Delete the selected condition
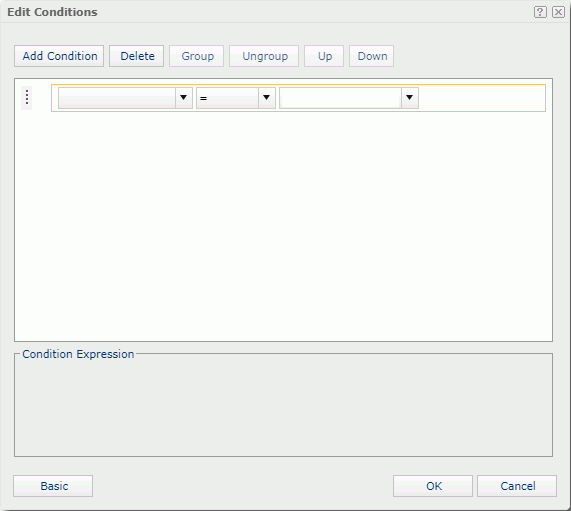This screenshot has height=511, width=571. (137, 56)
